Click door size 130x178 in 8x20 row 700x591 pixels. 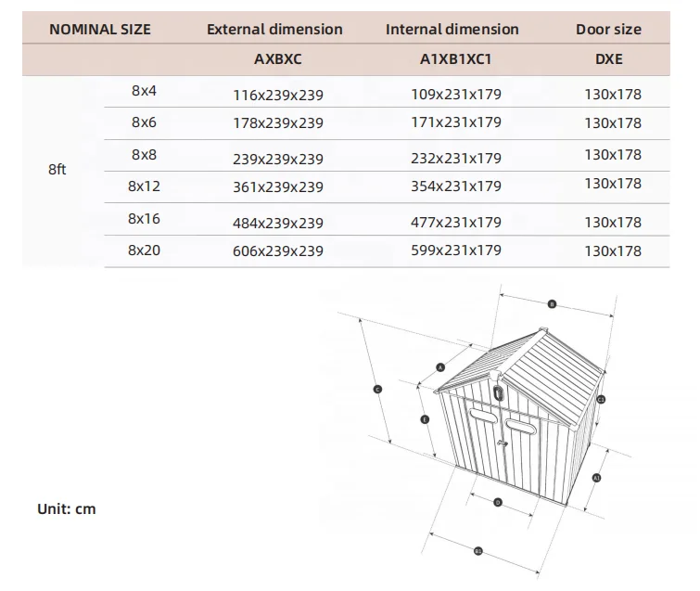pos(613,251)
